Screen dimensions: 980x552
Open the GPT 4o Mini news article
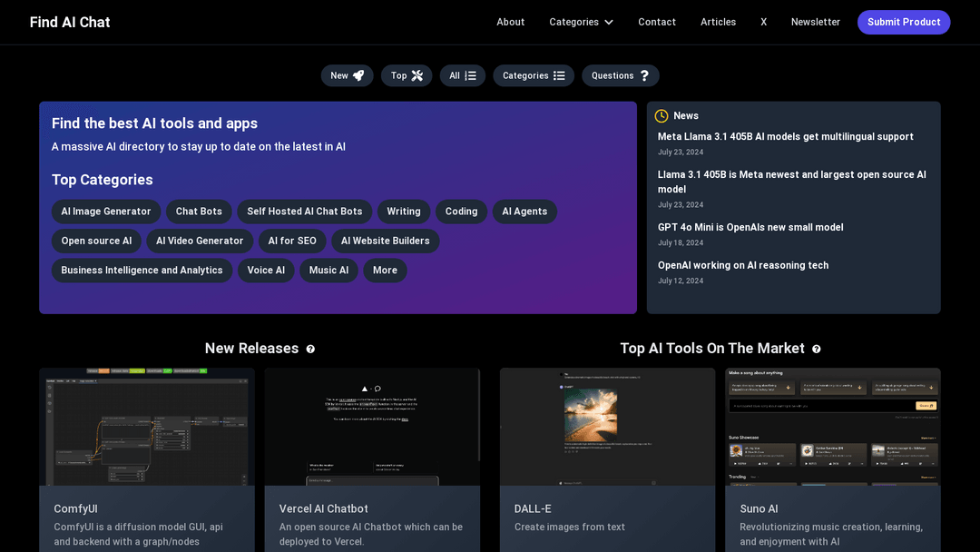point(750,228)
